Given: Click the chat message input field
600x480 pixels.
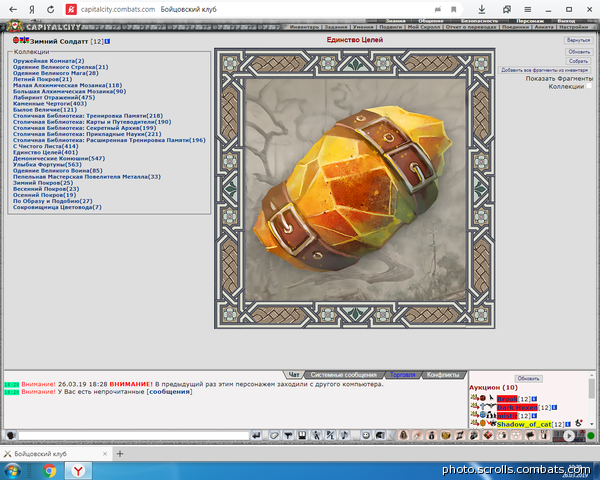Looking at the screenshot, I should coord(134,436).
